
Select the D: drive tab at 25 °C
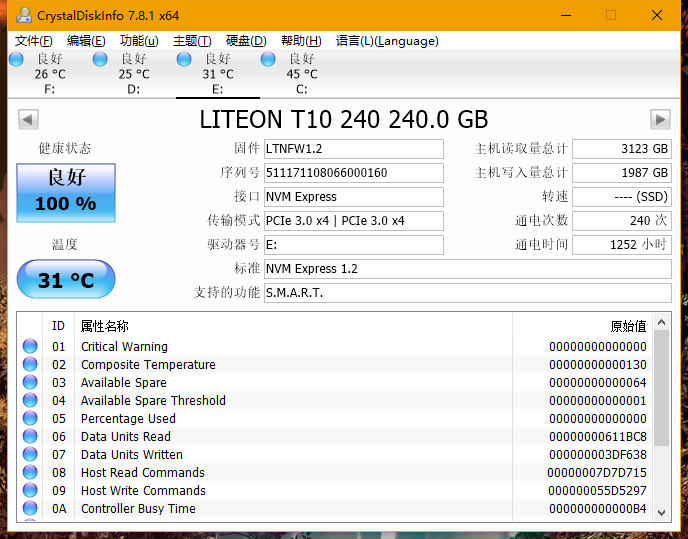point(134,74)
